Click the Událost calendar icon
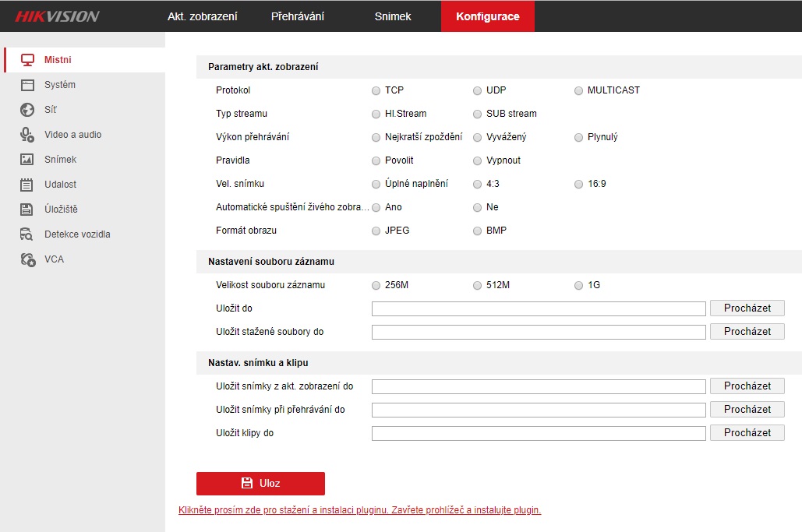802x532 pixels. tap(27, 185)
